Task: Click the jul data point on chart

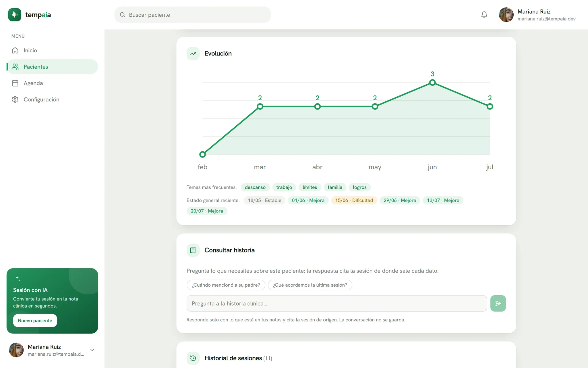Action: (490, 106)
